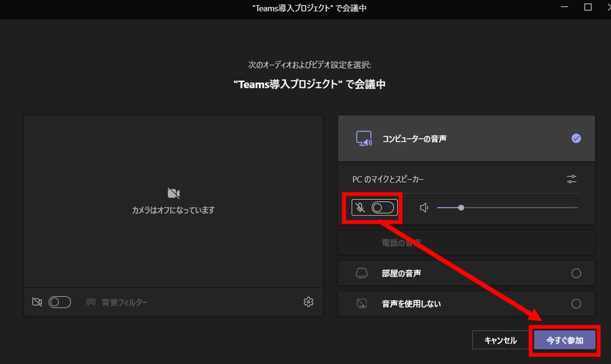
Task: Toggle the camera switch on
Action: [60, 302]
